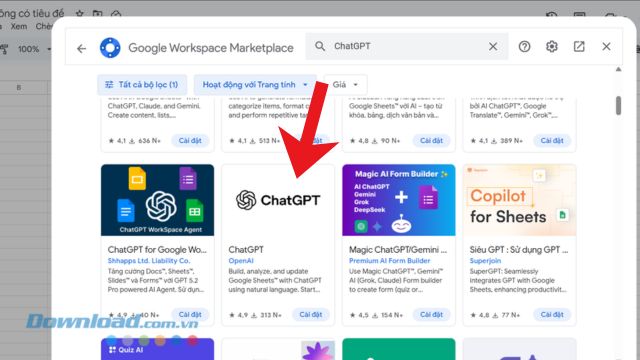The height and width of the screenshot is (360, 640).
Task: Click the search magnifier icon
Action: [320, 46]
